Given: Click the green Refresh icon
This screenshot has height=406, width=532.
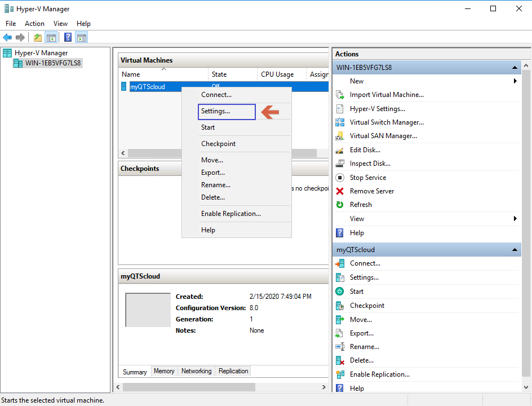Looking at the screenshot, I should click(340, 205).
